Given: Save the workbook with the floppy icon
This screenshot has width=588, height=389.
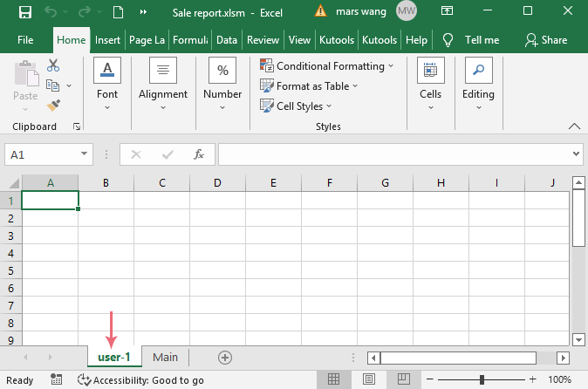Looking at the screenshot, I should pos(25,12).
